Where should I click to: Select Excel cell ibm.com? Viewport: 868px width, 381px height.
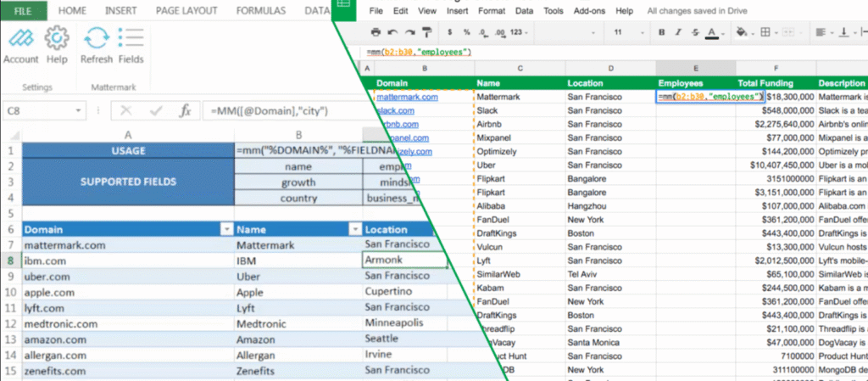(x=128, y=261)
